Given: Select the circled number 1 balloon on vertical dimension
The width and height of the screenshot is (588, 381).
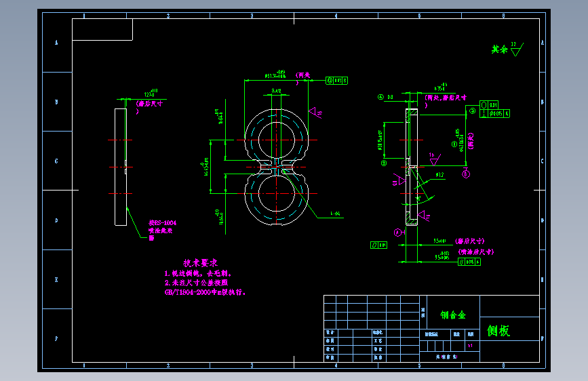Looking at the screenshot, I should point(454,144).
